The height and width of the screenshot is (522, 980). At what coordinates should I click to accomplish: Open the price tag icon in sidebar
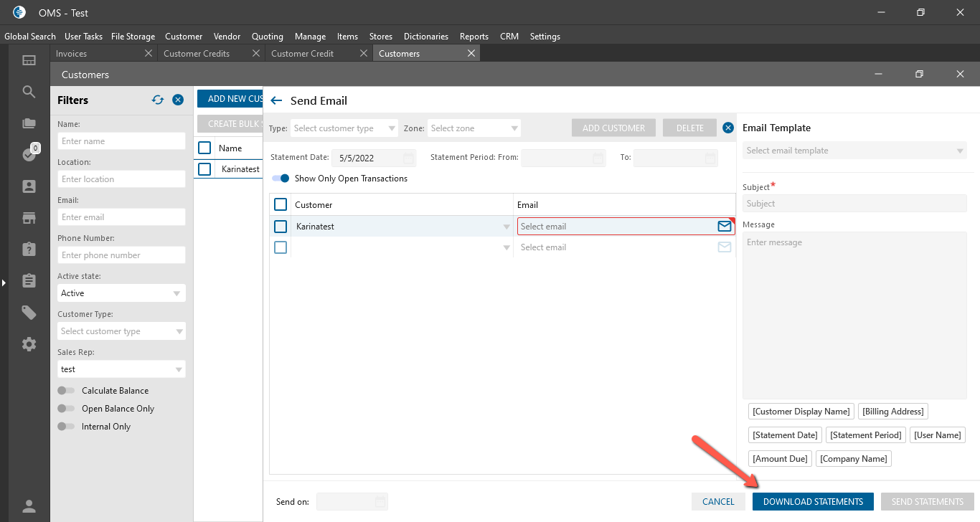pyautogui.click(x=29, y=312)
